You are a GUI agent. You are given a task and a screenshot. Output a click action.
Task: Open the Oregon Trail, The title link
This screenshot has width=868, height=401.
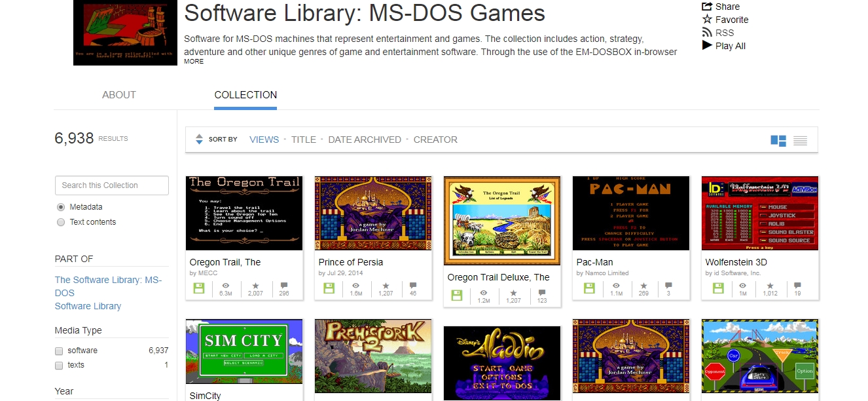[x=225, y=262]
